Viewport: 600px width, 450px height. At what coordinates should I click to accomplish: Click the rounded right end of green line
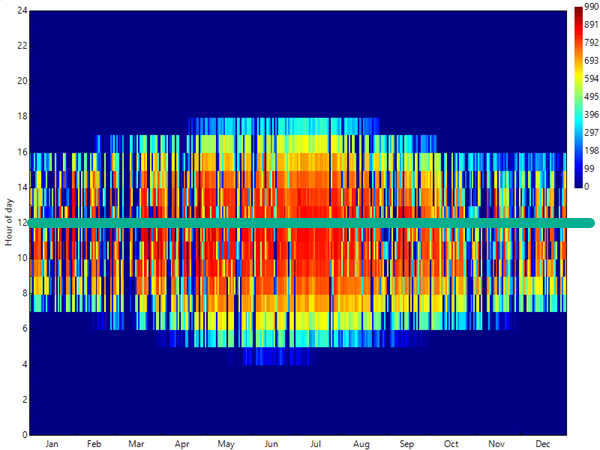tap(590, 222)
